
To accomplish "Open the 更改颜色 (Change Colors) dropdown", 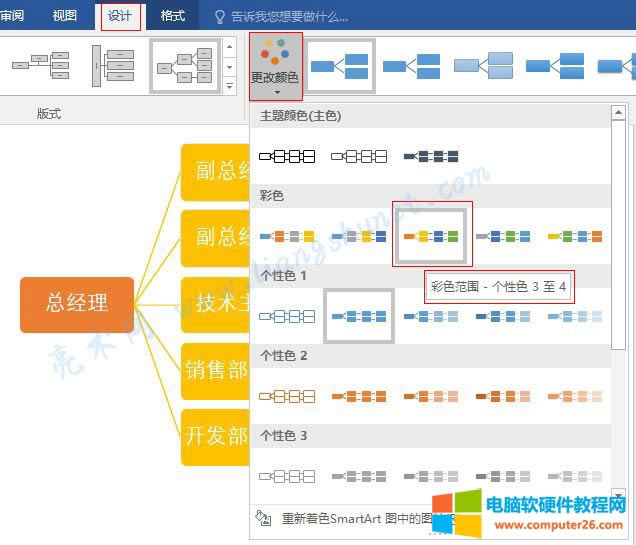I will pos(275,66).
